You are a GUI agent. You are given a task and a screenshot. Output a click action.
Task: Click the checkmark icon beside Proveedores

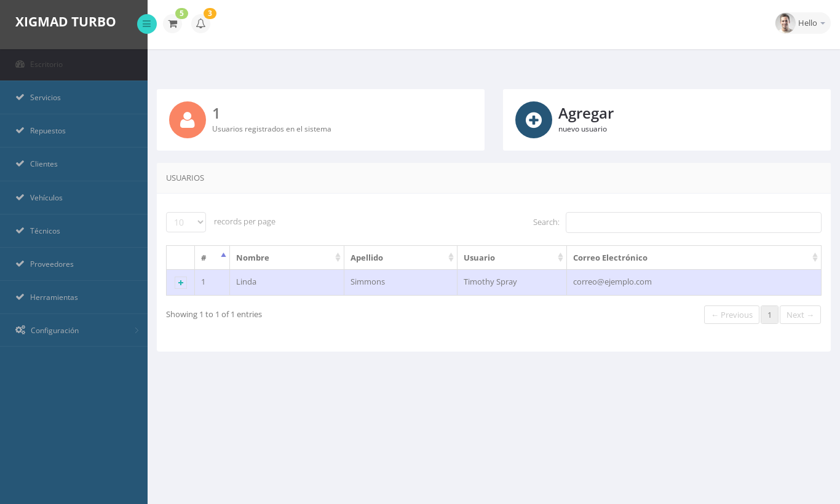pos(20,264)
